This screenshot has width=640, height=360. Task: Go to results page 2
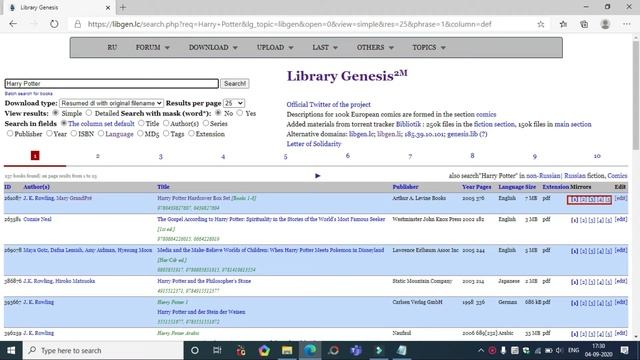pos(98,156)
